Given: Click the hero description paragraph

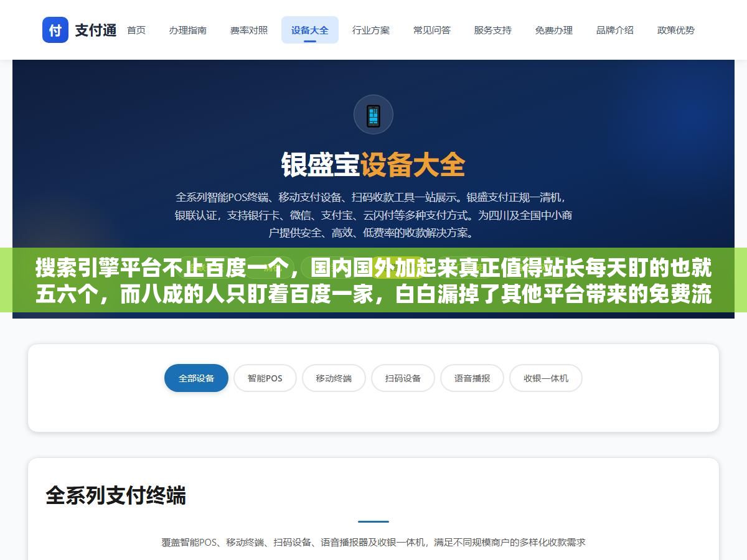Looking at the screenshot, I should coord(374,215).
